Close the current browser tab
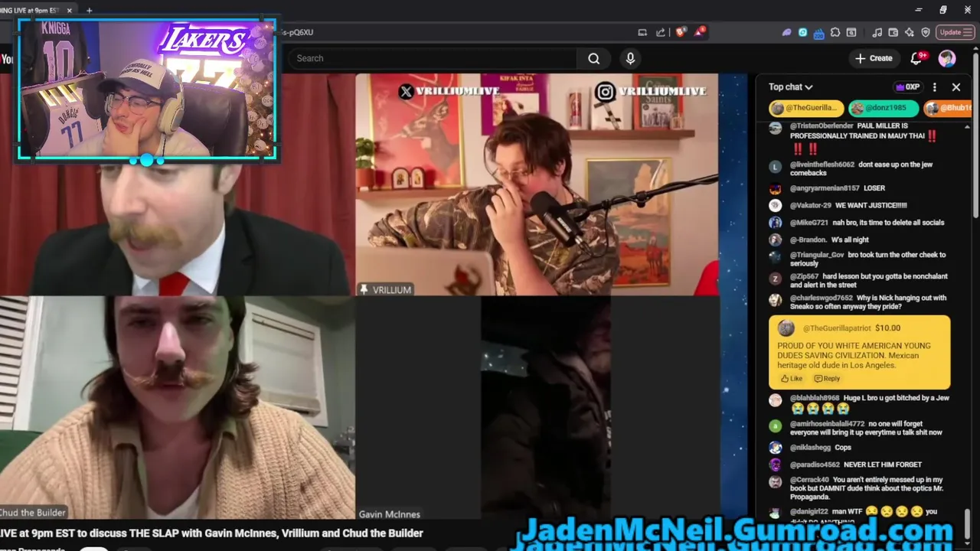 pyautogui.click(x=70, y=11)
